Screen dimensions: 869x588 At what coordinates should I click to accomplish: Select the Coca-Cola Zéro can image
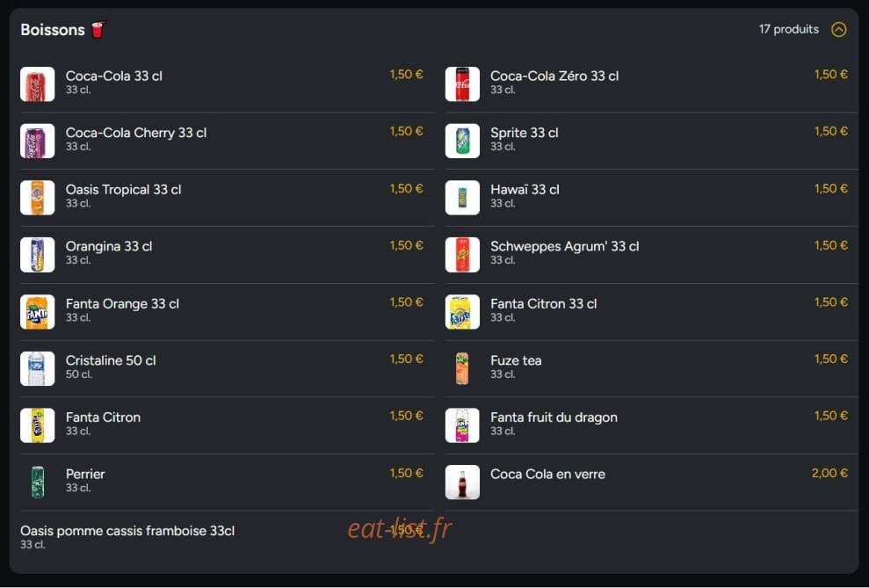(x=462, y=84)
